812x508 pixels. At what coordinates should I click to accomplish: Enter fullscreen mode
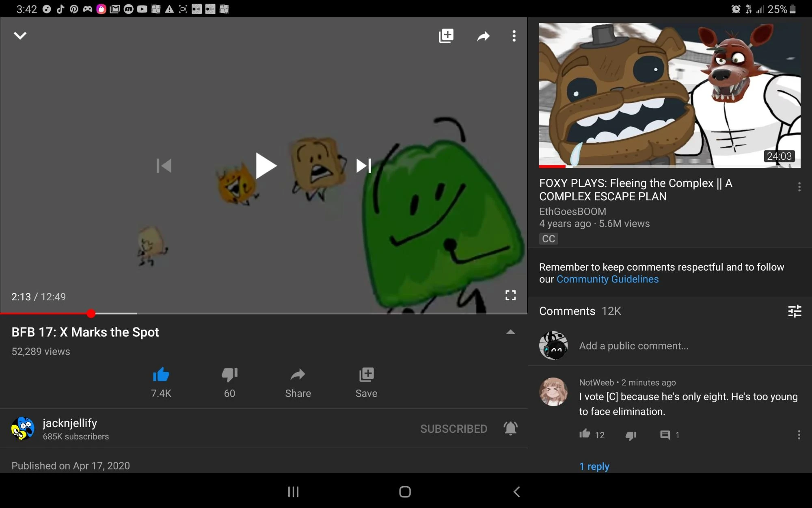[511, 296]
